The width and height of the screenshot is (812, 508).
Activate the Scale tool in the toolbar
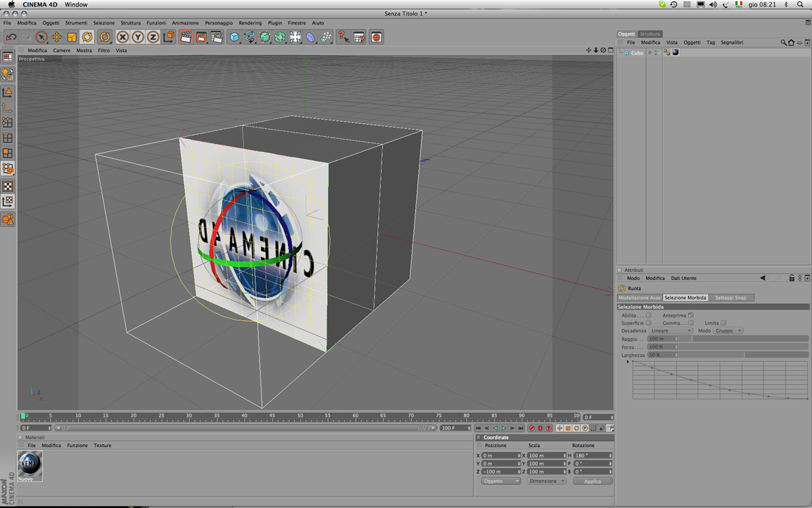72,37
